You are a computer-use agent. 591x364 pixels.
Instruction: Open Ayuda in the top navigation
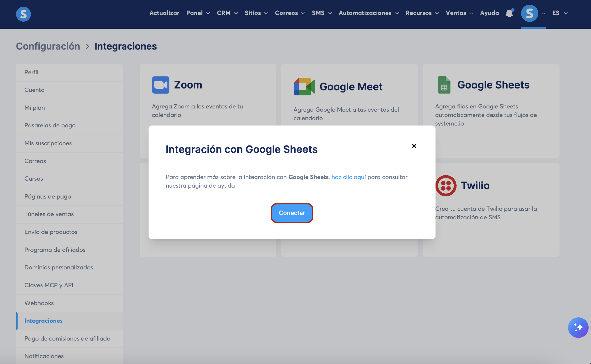(x=489, y=13)
